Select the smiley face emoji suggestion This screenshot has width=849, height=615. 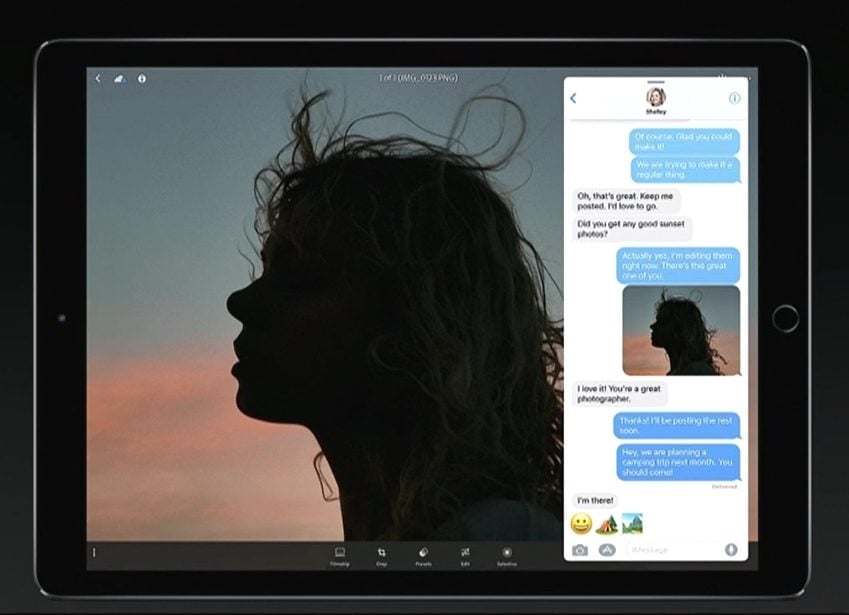[581, 523]
